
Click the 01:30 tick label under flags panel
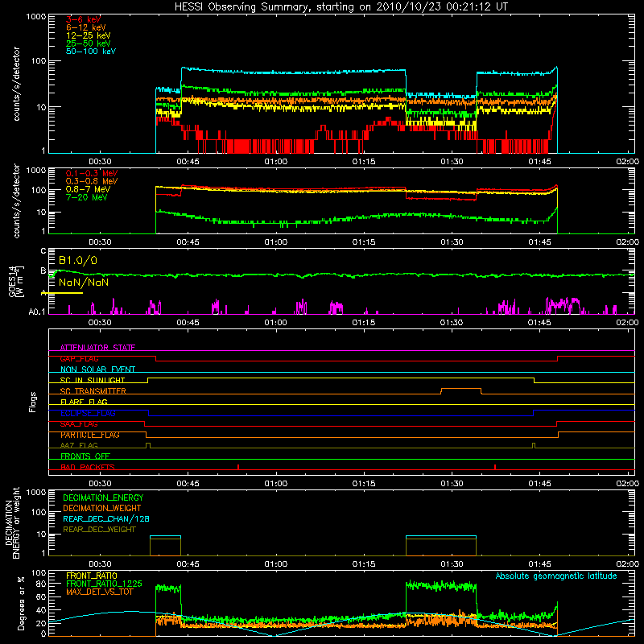coord(452,484)
